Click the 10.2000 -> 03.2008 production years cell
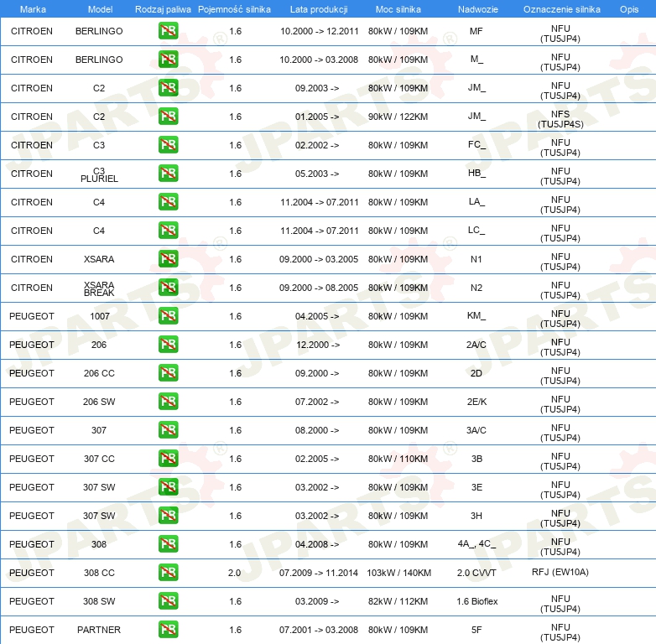The width and height of the screenshot is (656, 644). click(x=319, y=60)
